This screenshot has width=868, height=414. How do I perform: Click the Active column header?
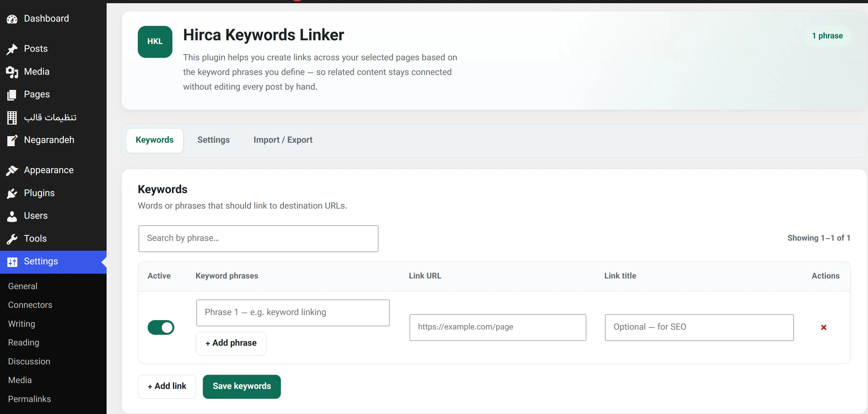pos(159,276)
